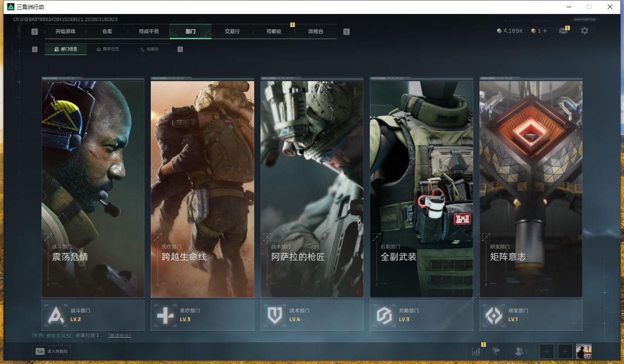Open the friends list people icon

520,351
